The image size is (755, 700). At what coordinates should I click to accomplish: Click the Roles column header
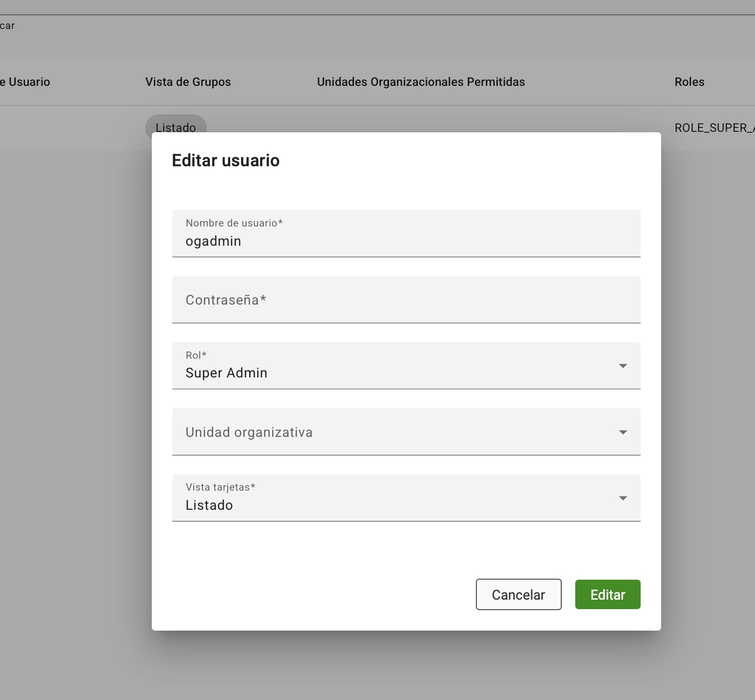tap(689, 82)
